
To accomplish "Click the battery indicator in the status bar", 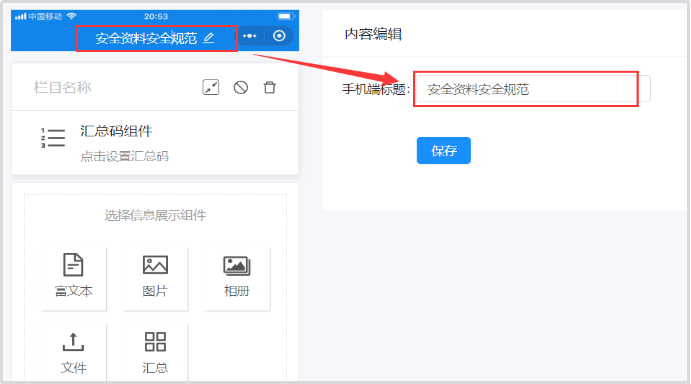I will [285, 16].
